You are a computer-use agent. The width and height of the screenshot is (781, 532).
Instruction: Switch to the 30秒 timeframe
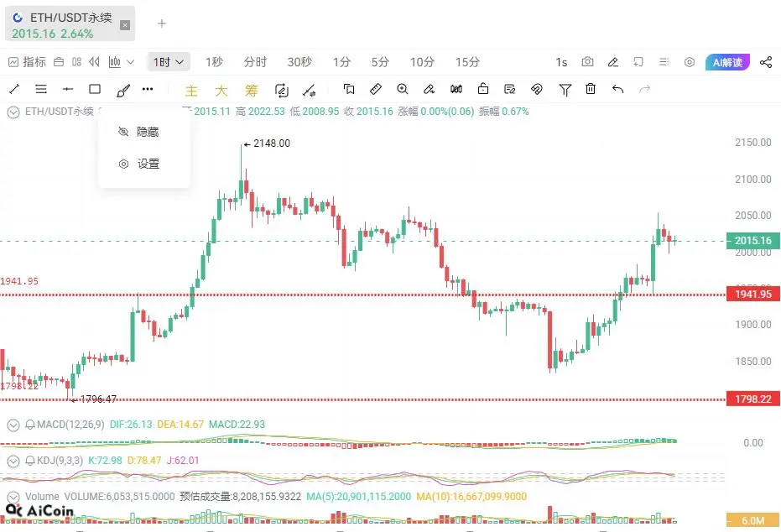(299, 62)
